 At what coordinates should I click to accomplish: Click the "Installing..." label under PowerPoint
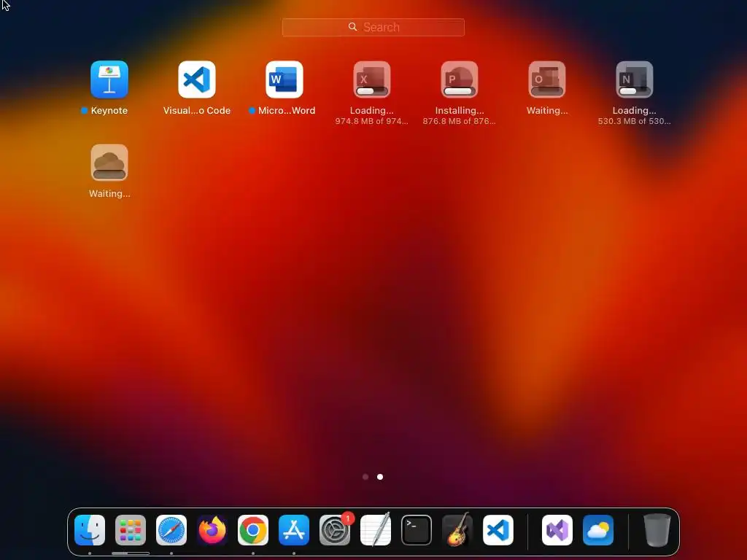coord(460,111)
